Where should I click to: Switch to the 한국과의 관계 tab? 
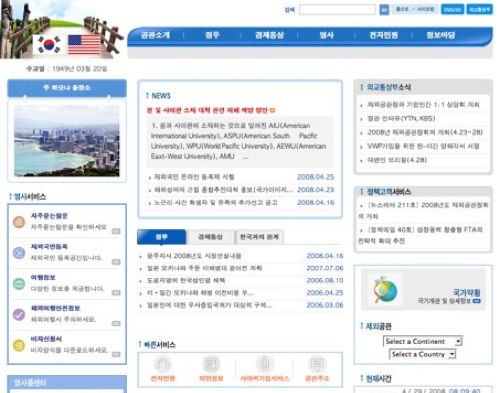pos(259,237)
